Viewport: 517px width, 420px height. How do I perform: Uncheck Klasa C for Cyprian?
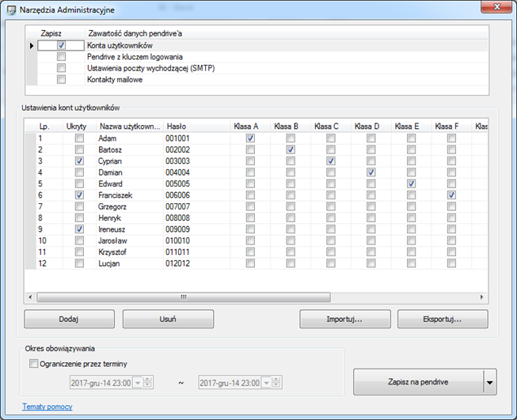point(331,161)
